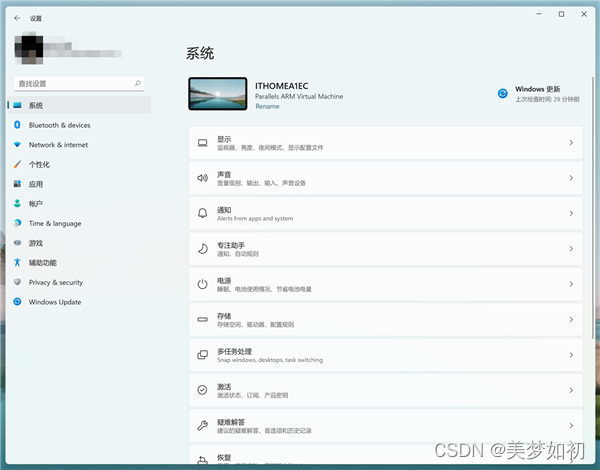Viewport: 600px width, 470px height.
Task: Click the 通知 bell icon
Action: [202, 213]
